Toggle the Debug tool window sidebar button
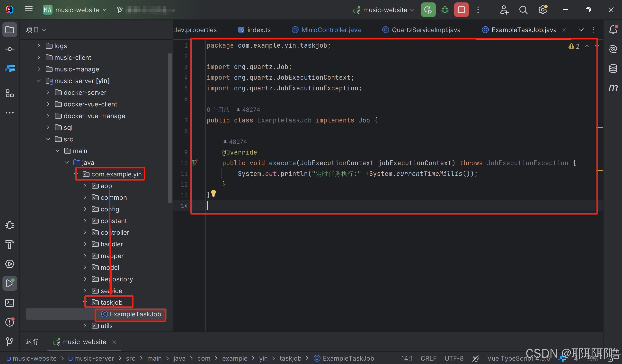 tap(10, 225)
